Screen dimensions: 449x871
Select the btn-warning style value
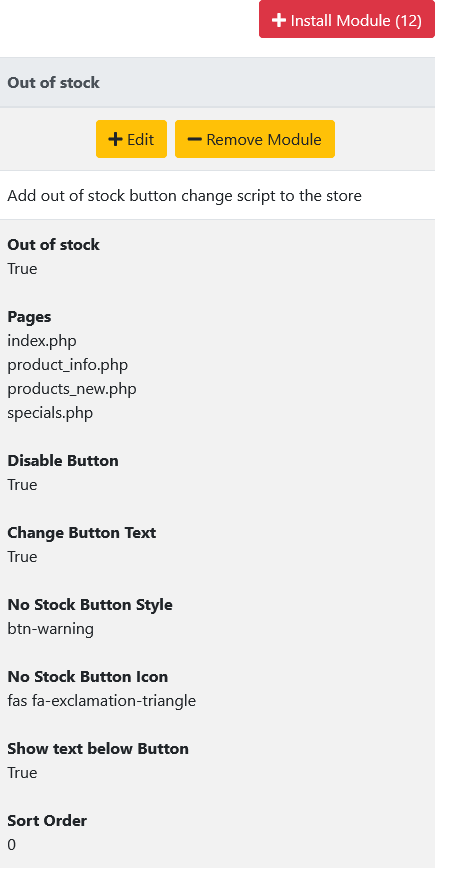[x=51, y=629]
